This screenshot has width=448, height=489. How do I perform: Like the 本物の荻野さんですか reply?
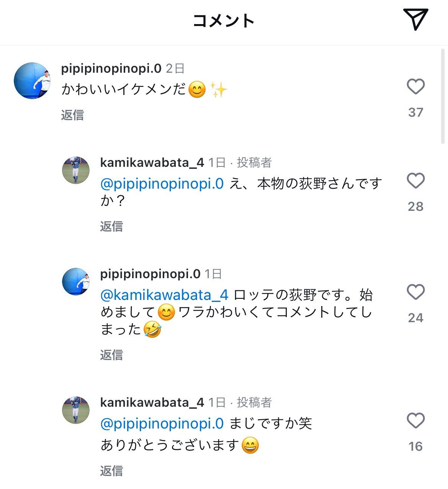click(415, 181)
